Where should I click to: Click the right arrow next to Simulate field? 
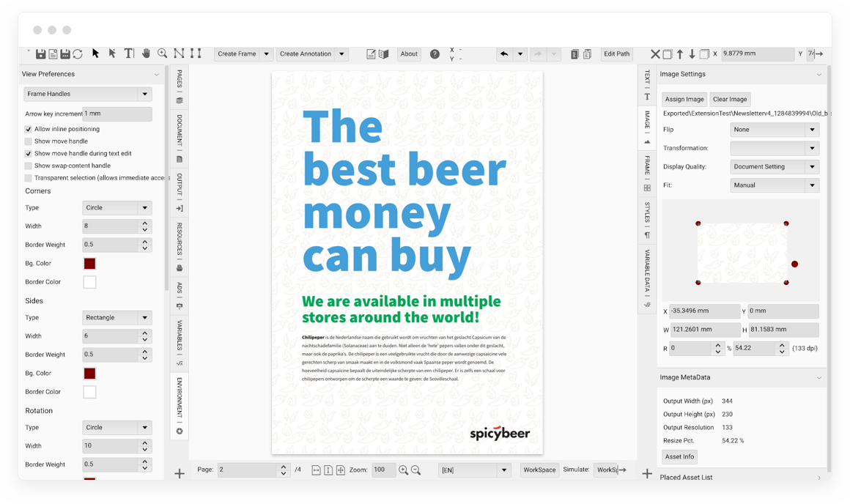(x=622, y=470)
